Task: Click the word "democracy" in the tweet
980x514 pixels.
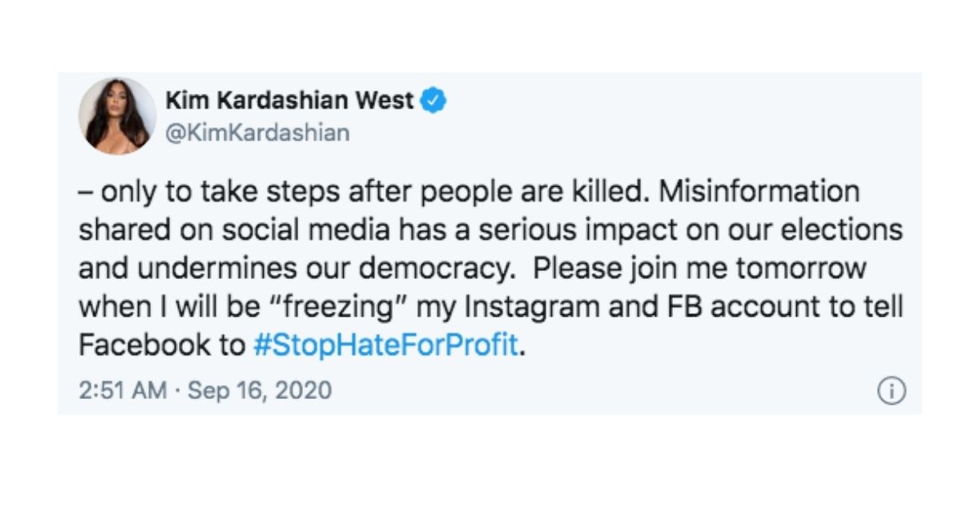Action: [x=434, y=269]
